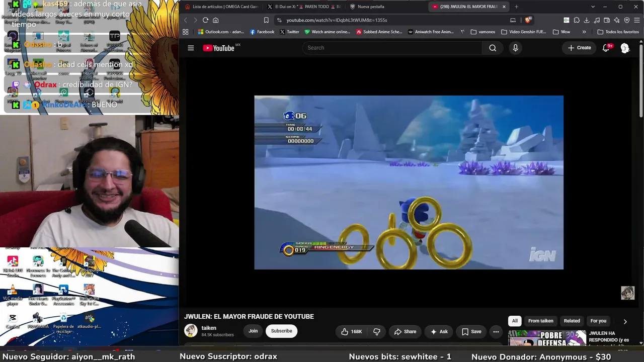Open the Brave Shields icon
644x362 pixels.
(527, 20)
